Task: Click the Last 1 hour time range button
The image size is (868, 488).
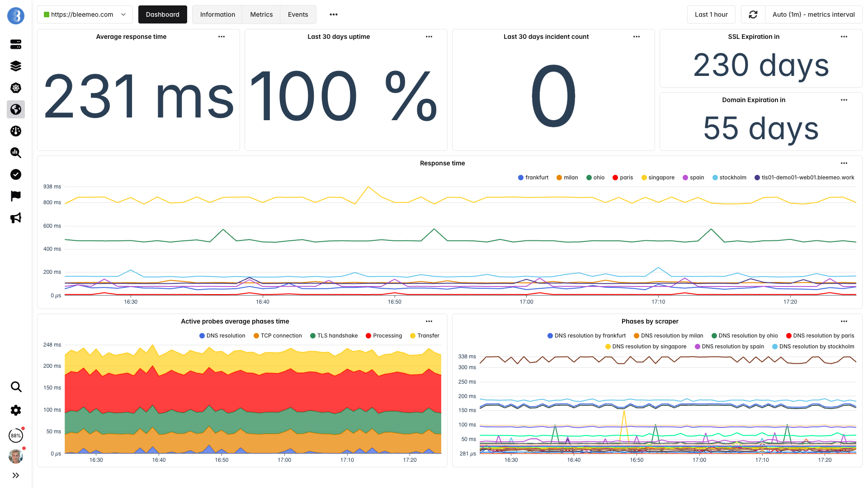Action: [x=711, y=14]
